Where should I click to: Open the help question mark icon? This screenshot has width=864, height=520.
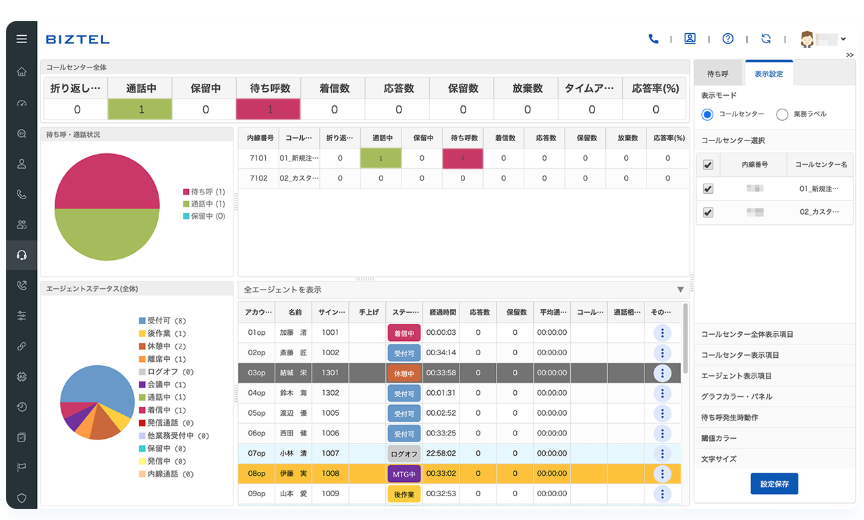728,39
